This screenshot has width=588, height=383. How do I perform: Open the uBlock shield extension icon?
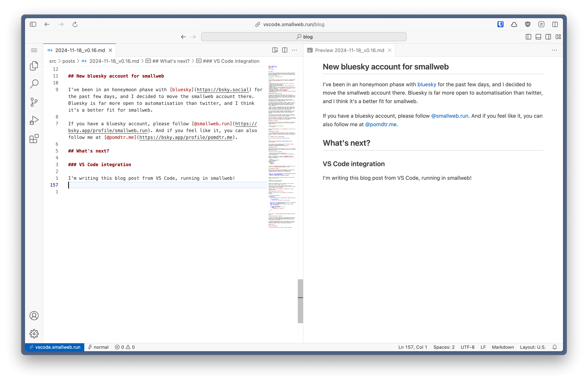click(528, 24)
